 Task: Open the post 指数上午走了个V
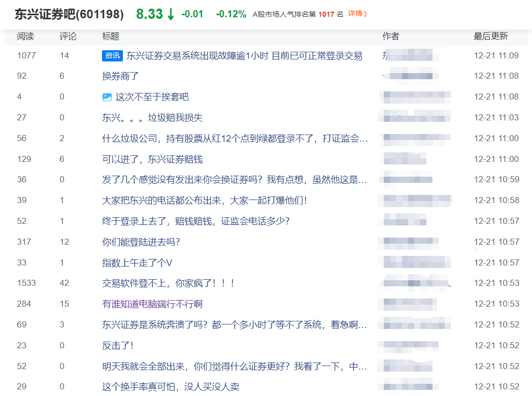pos(137,262)
